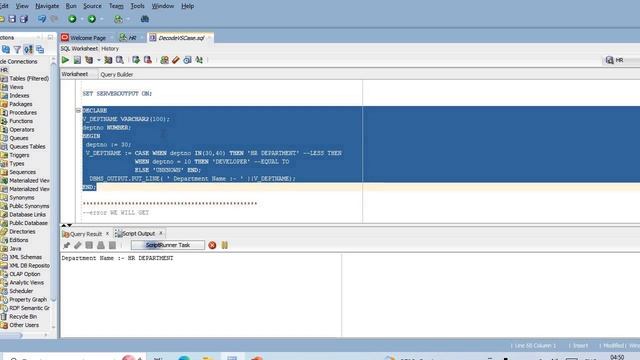Open the Tools menu
This screenshot has width=640, height=360.
click(137, 6)
